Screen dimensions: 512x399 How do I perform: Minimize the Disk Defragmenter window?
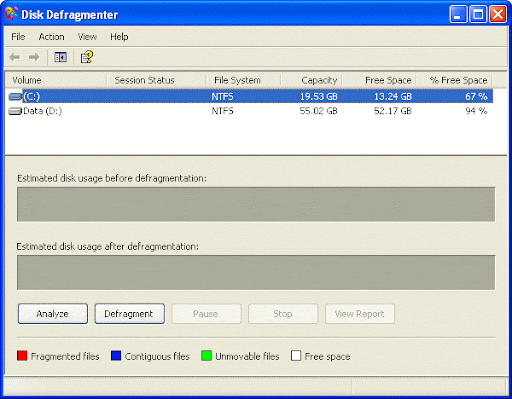click(458, 14)
